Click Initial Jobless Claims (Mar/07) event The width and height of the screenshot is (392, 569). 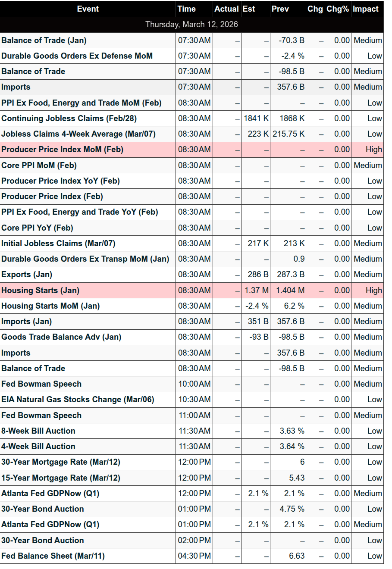pos(58,244)
